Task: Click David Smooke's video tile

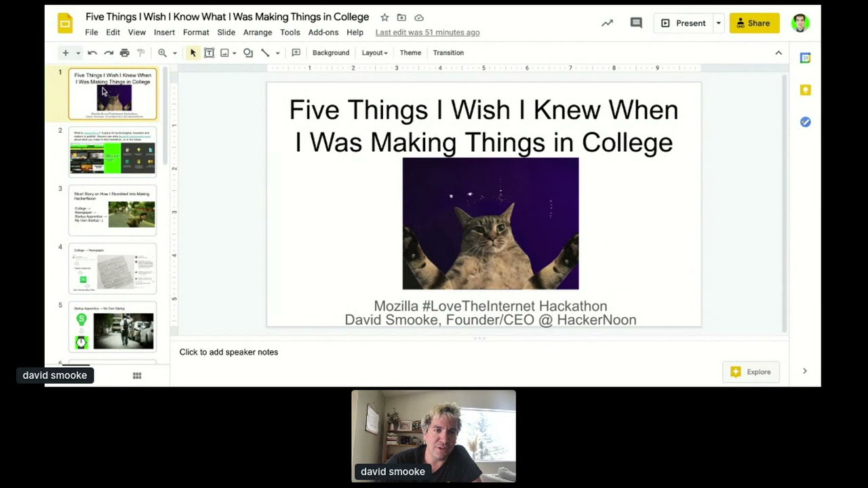Action: pos(433,436)
